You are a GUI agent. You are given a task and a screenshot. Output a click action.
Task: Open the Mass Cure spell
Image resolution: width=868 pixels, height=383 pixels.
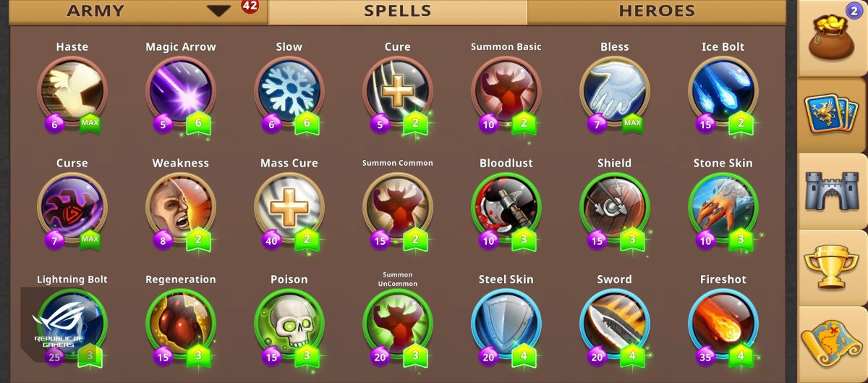289,208
